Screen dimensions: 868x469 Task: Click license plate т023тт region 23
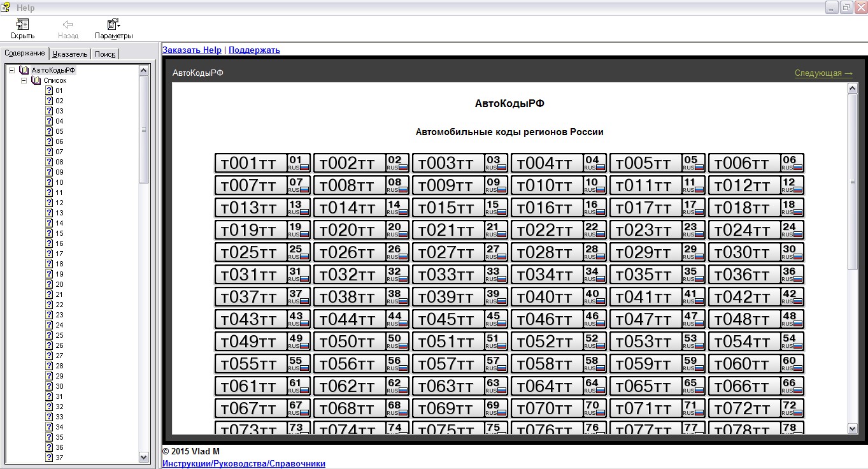click(657, 230)
